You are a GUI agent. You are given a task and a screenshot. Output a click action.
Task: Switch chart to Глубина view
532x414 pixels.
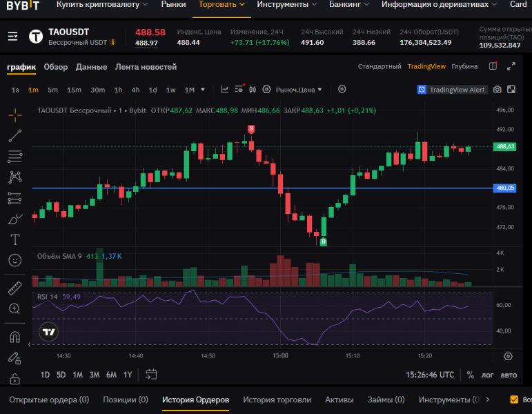point(464,66)
